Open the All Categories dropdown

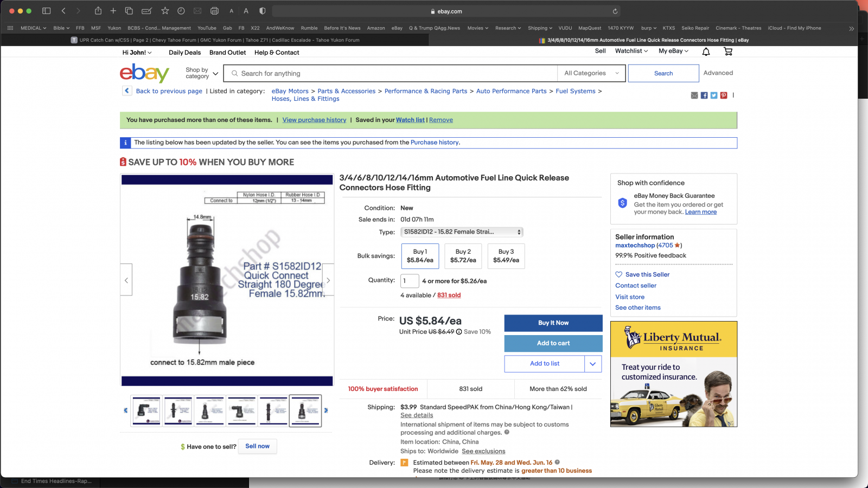pyautogui.click(x=591, y=73)
